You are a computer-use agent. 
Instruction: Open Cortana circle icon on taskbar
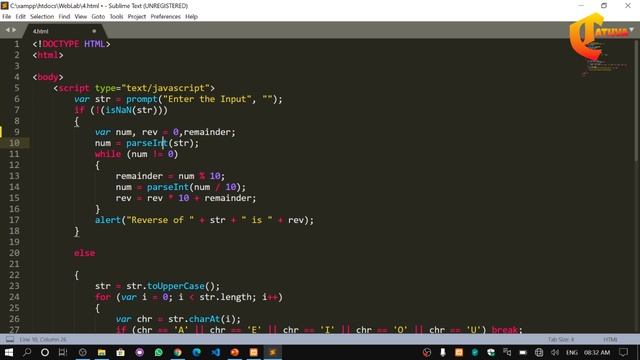pyautogui.click(x=45, y=352)
